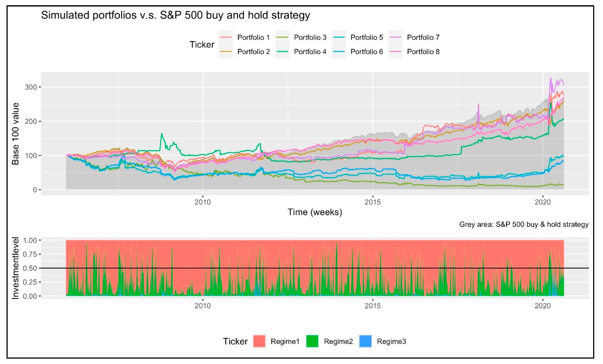
Task: Click the Base 100 value axis label
Action: pyautogui.click(x=15, y=134)
